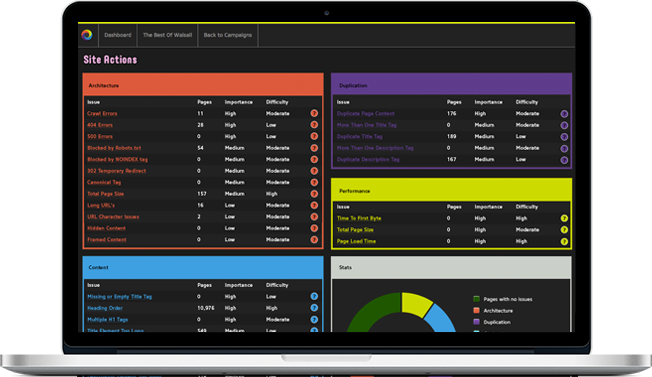Screen dimensions: 652x377
Task: Open The Best Of Walsall tab
Action: click(x=168, y=35)
